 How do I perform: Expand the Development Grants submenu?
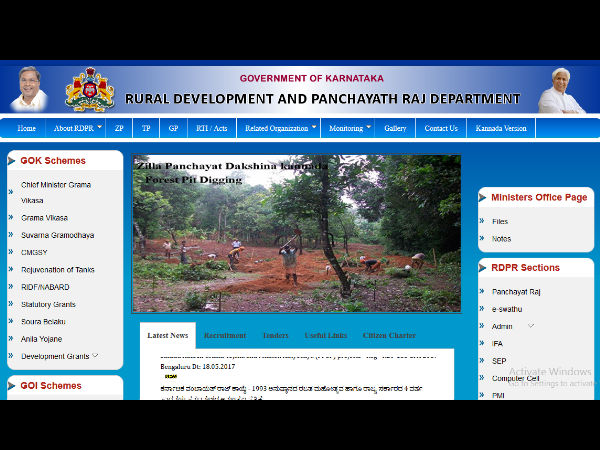(95, 355)
